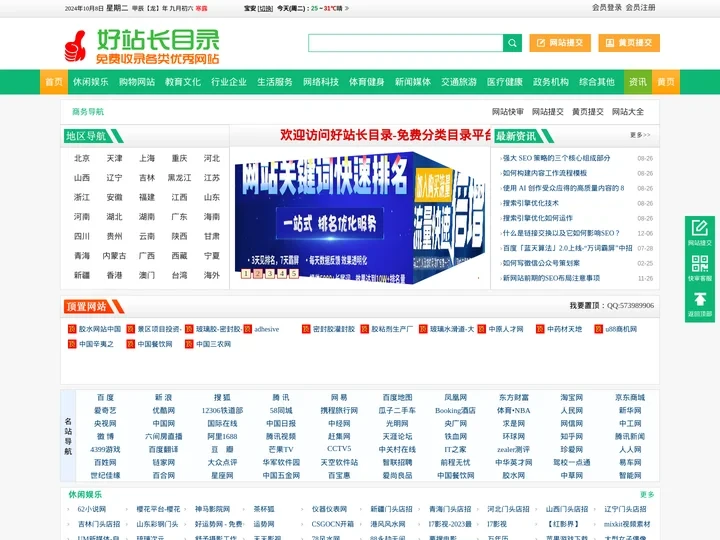Select 海外 in 地区导航
Screen dimensions: 720x540
pos(212,275)
